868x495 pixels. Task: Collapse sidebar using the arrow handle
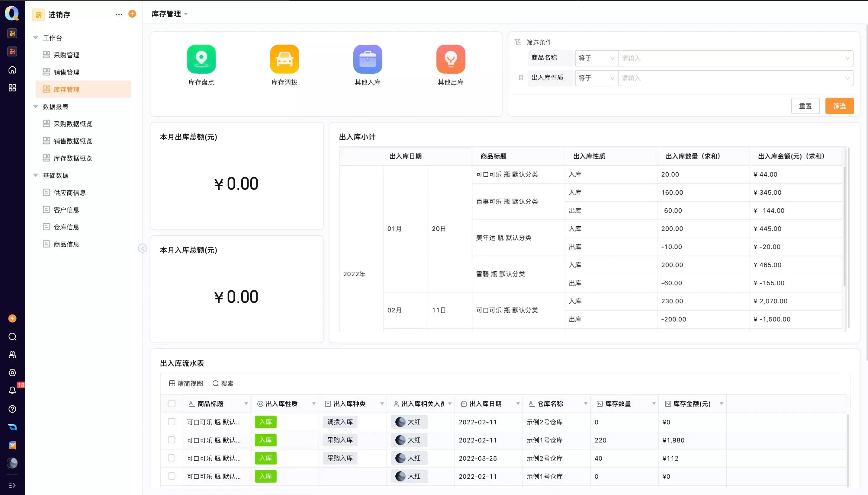[143, 248]
